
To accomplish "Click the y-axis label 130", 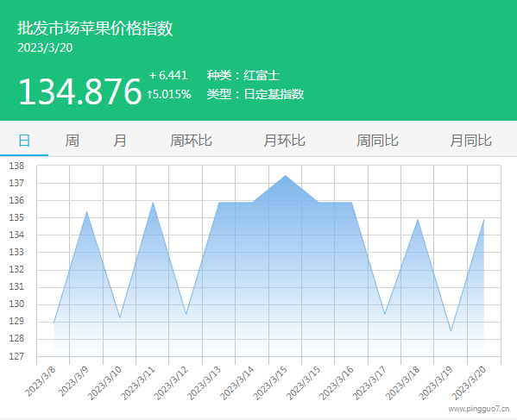I will click(x=16, y=304).
